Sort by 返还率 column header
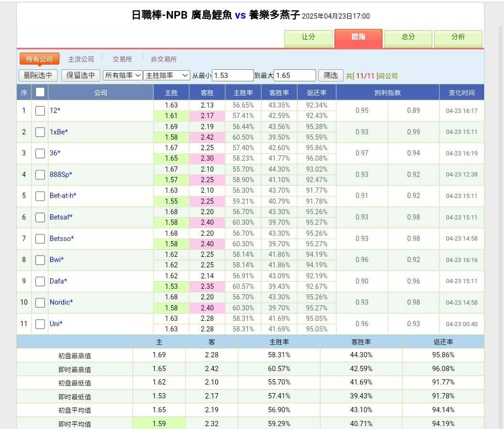 [x=317, y=93]
